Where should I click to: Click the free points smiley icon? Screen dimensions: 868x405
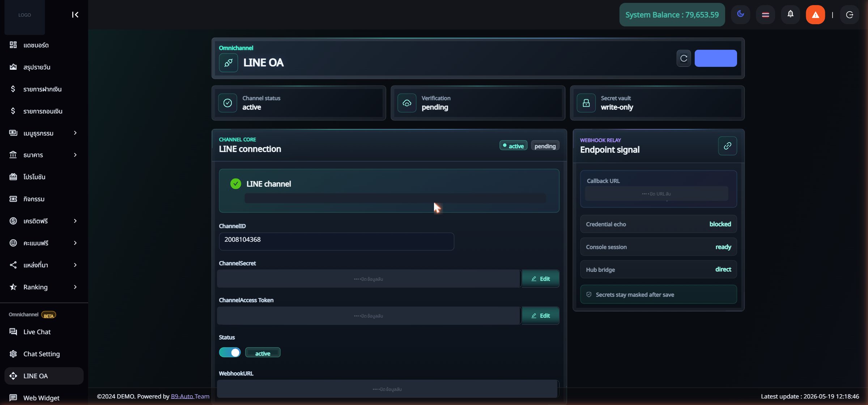13,243
